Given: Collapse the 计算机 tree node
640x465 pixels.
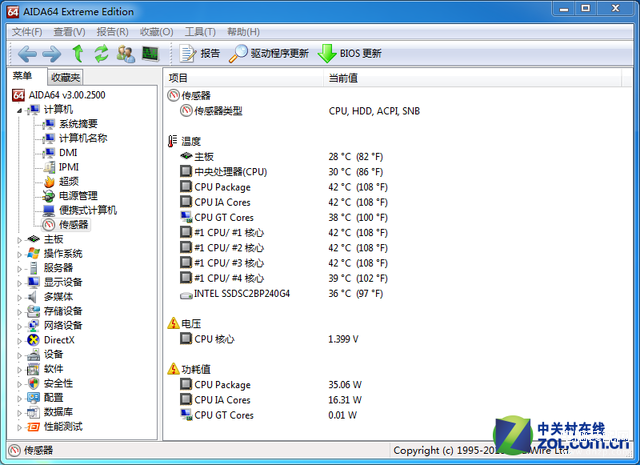Looking at the screenshot, I should (19, 110).
